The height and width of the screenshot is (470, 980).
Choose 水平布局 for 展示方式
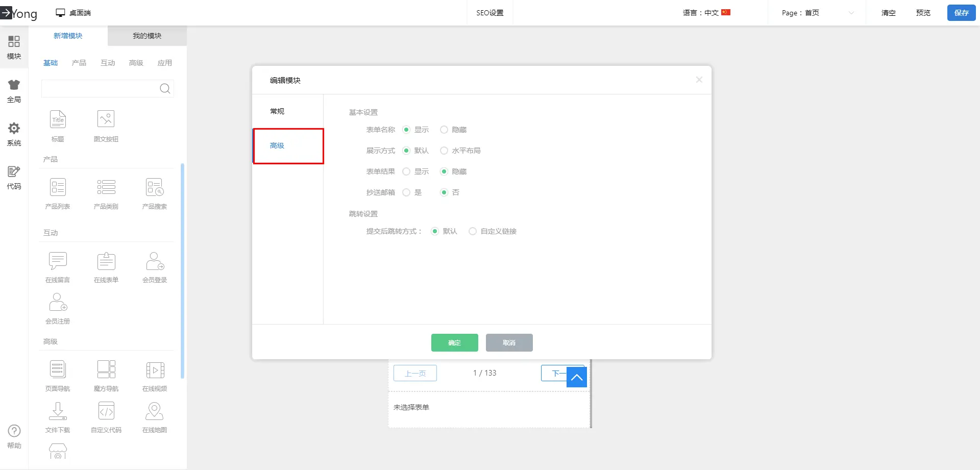[x=444, y=151]
